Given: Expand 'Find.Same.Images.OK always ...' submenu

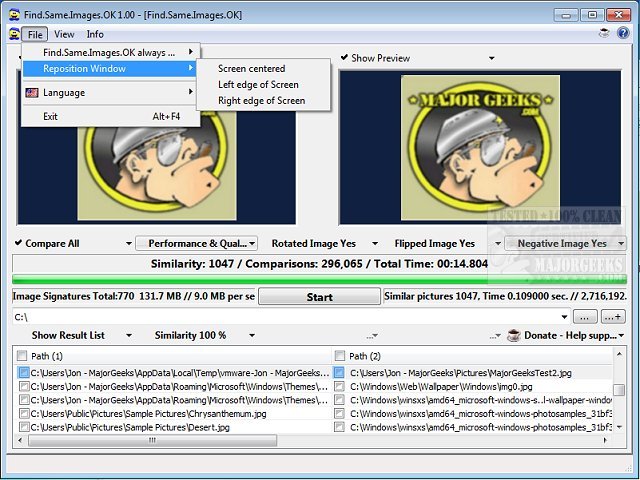Looking at the screenshot, I should [x=111, y=52].
